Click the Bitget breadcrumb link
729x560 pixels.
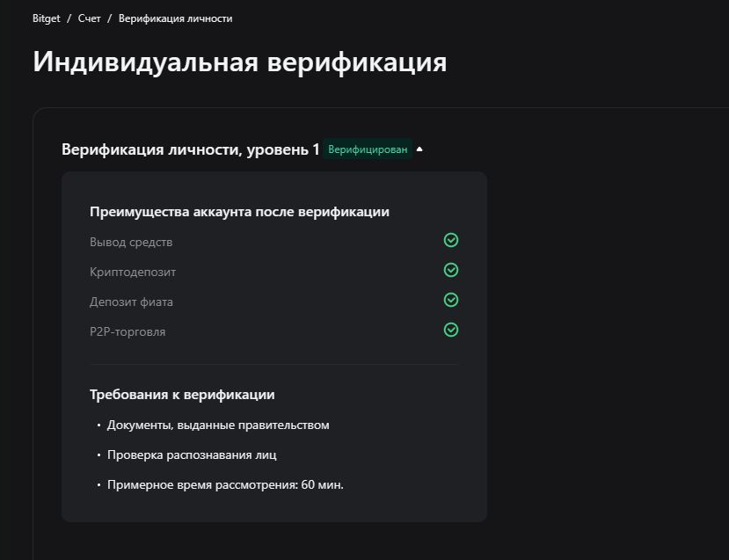pos(47,18)
